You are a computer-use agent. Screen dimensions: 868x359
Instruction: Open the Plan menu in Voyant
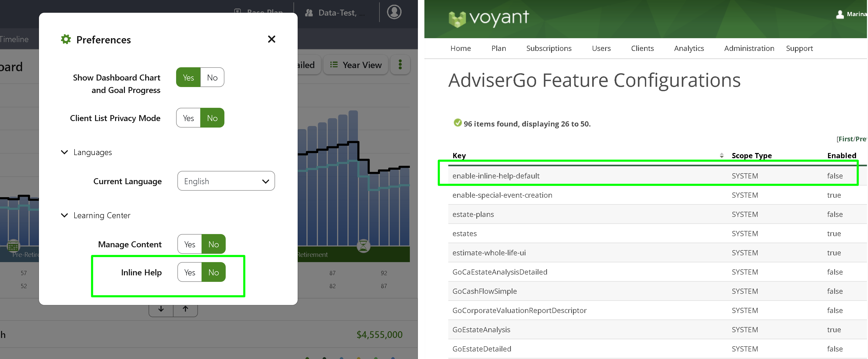tap(499, 48)
